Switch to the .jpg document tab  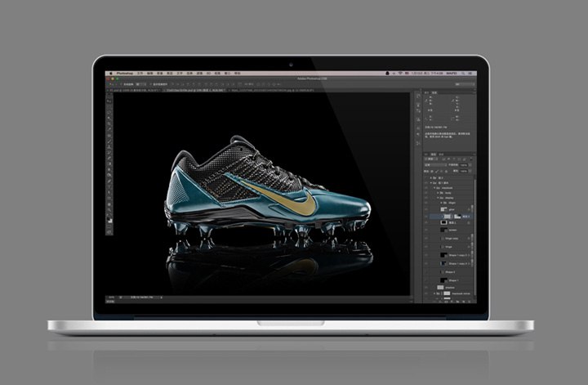[271, 91]
